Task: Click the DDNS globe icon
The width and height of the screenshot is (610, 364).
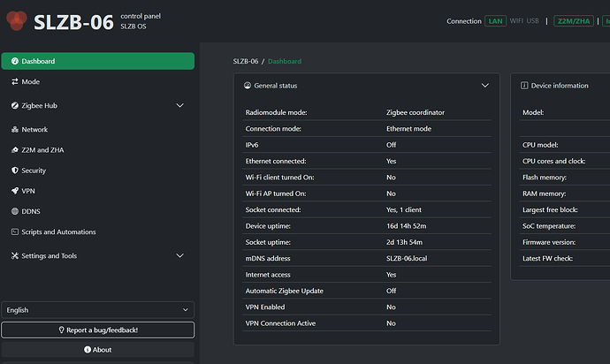Action: [14, 211]
